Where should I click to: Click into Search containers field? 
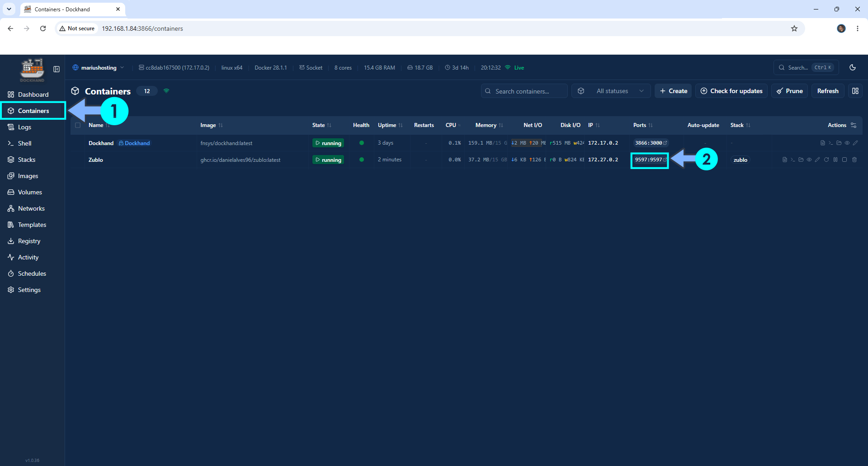pos(524,91)
